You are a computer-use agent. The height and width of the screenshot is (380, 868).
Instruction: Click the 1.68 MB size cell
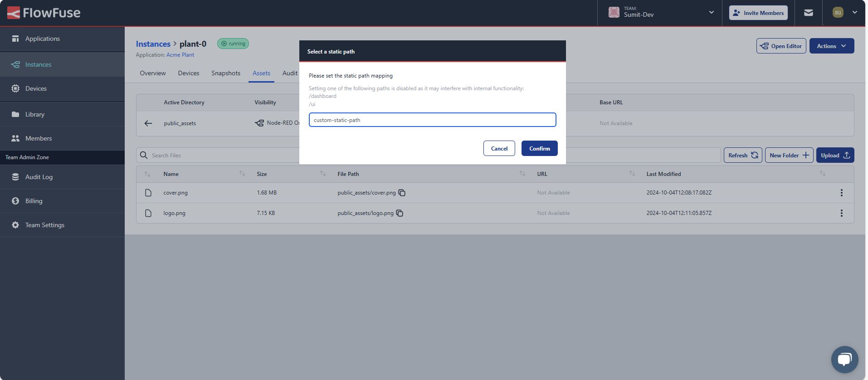click(x=267, y=193)
